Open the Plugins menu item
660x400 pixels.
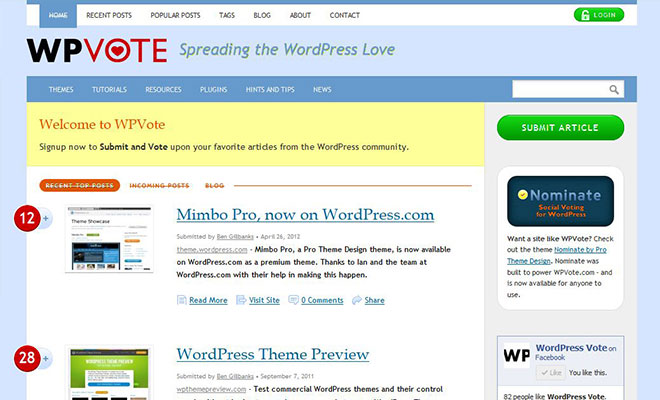click(213, 90)
